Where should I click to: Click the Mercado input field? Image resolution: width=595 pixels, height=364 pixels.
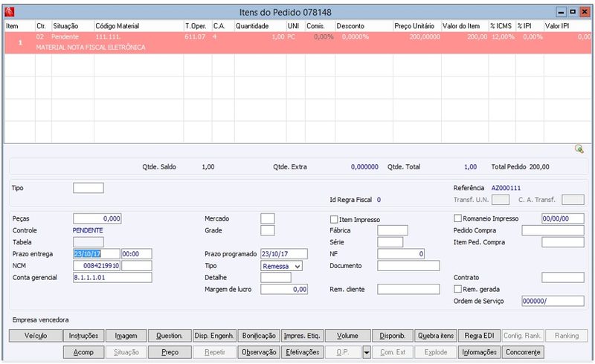coord(268,218)
